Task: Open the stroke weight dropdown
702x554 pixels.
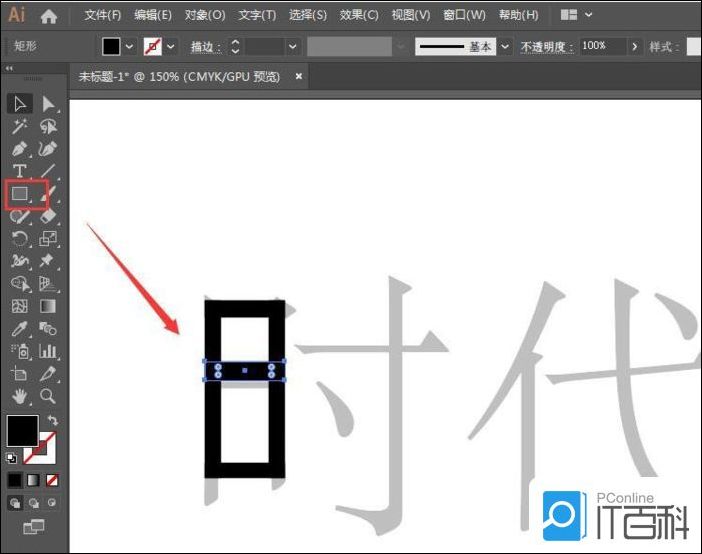Action: (292, 46)
